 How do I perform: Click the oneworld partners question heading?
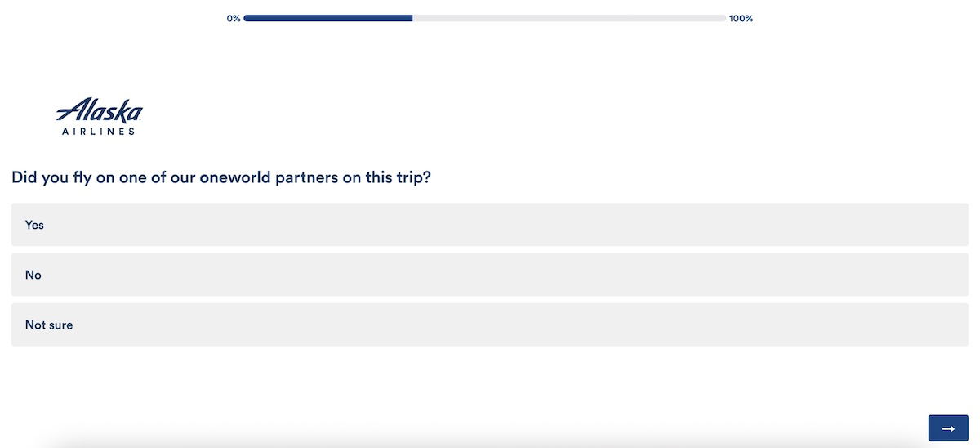coord(221,177)
